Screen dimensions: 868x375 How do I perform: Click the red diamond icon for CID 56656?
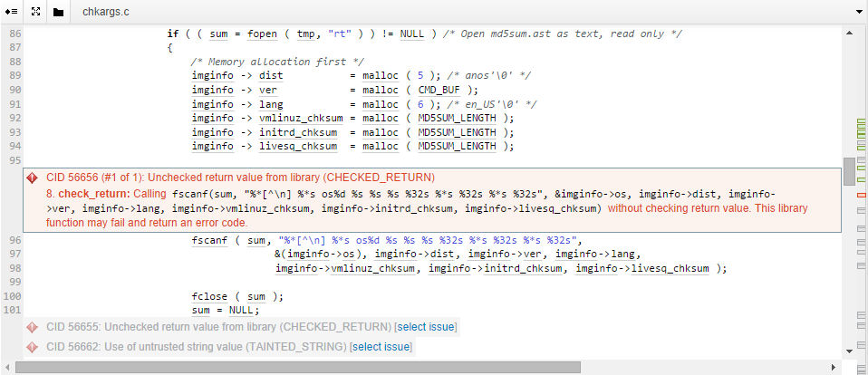[32, 178]
